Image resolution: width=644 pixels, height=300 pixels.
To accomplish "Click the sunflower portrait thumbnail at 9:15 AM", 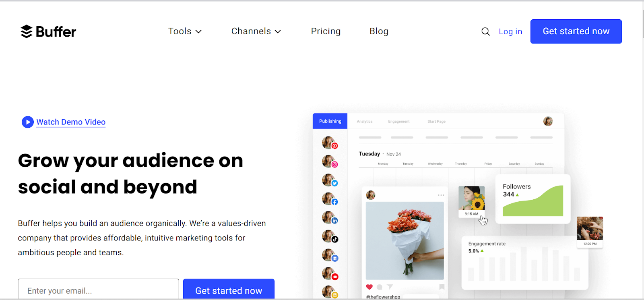I will click(x=471, y=202).
